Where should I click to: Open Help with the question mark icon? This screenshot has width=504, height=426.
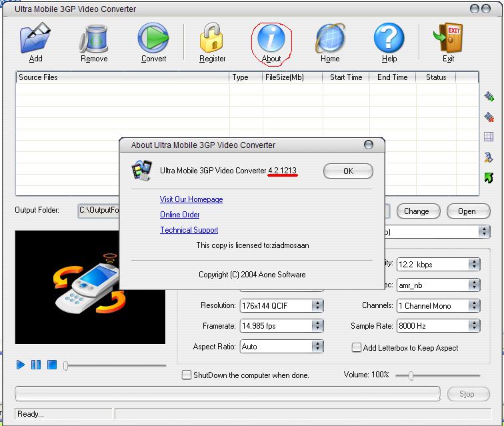pyautogui.click(x=389, y=39)
